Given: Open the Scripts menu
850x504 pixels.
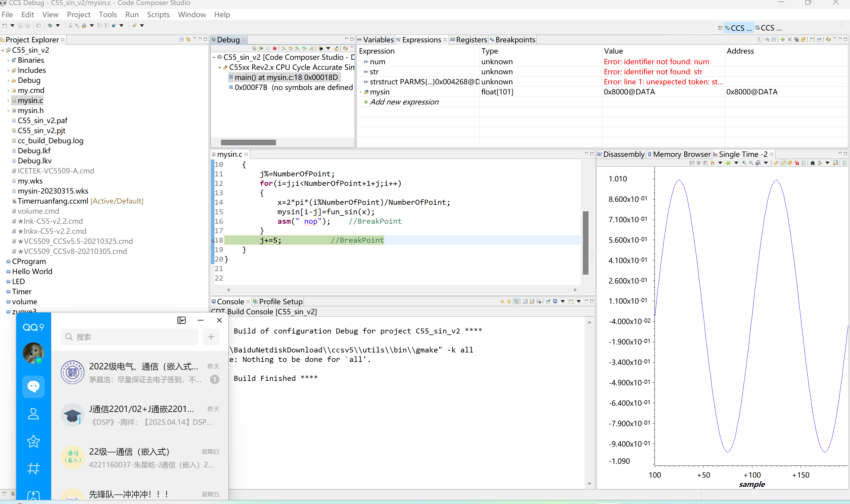Looking at the screenshot, I should point(158,15).
